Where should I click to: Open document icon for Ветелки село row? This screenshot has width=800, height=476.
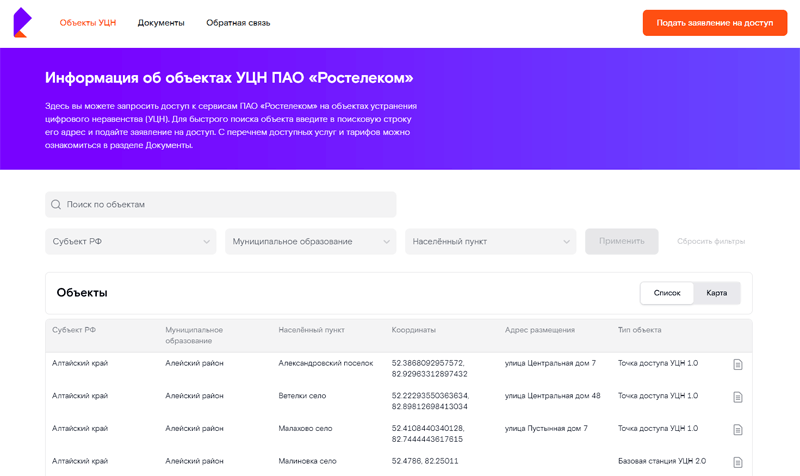pos(738,397)
